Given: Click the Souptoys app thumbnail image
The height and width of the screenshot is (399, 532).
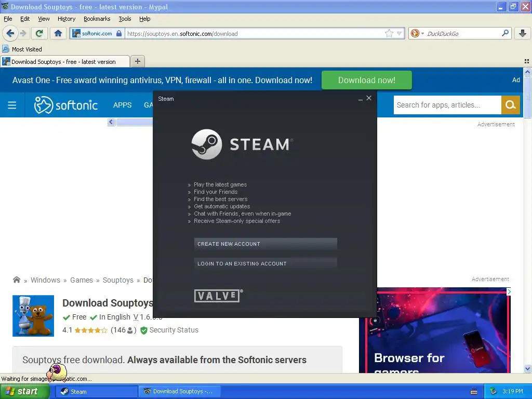Looking at the screenshot, I should tap(33, 316).
